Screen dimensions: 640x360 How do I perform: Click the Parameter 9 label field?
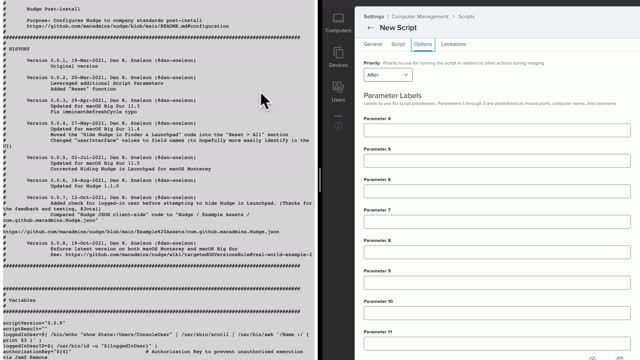[x=497, y=283]
